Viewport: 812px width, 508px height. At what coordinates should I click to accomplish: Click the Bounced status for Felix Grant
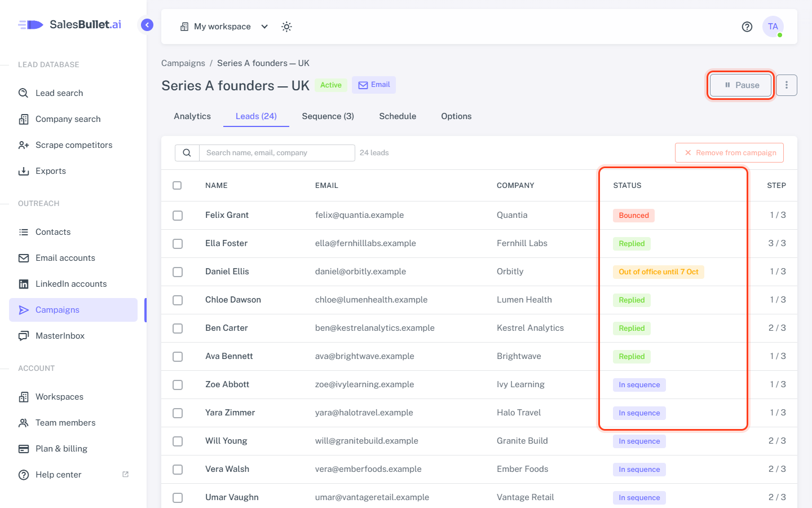click(634, 216)
